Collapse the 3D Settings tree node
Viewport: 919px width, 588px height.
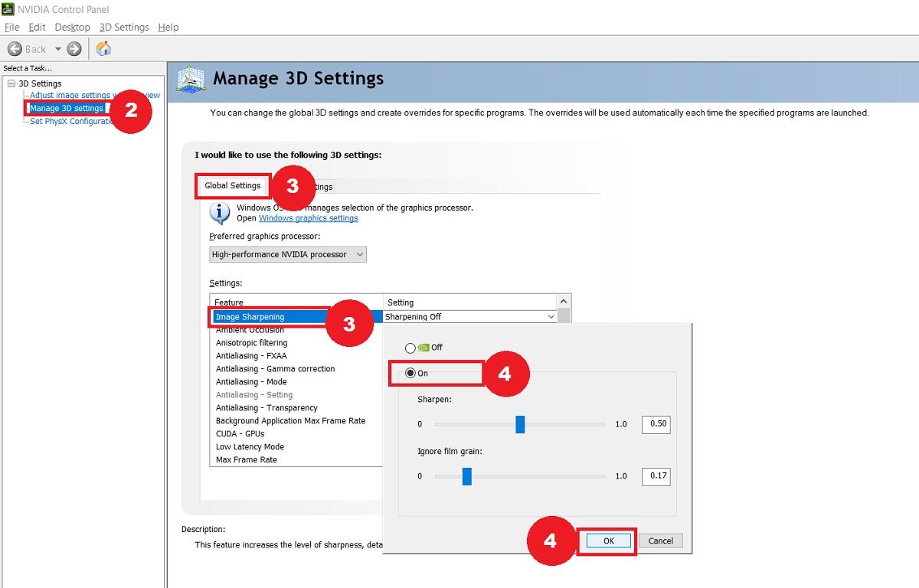pos(11,83)
